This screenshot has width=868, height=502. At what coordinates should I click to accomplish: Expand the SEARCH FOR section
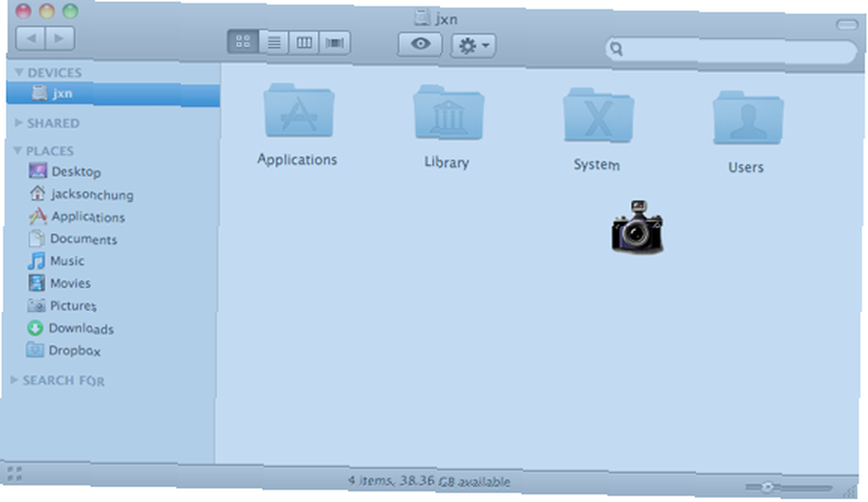click(x=15, y=380)
